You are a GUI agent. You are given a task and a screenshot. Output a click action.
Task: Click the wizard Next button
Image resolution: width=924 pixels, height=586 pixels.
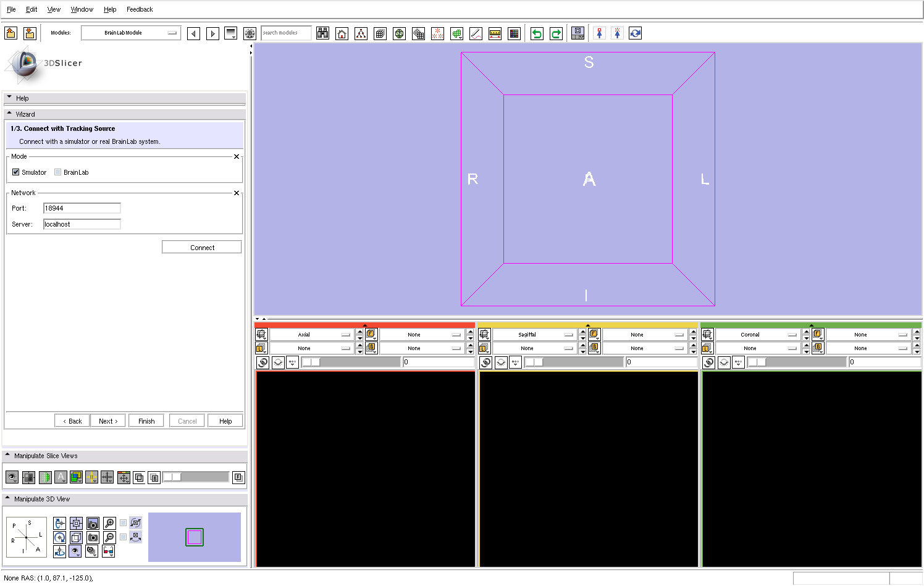point(108,421)
